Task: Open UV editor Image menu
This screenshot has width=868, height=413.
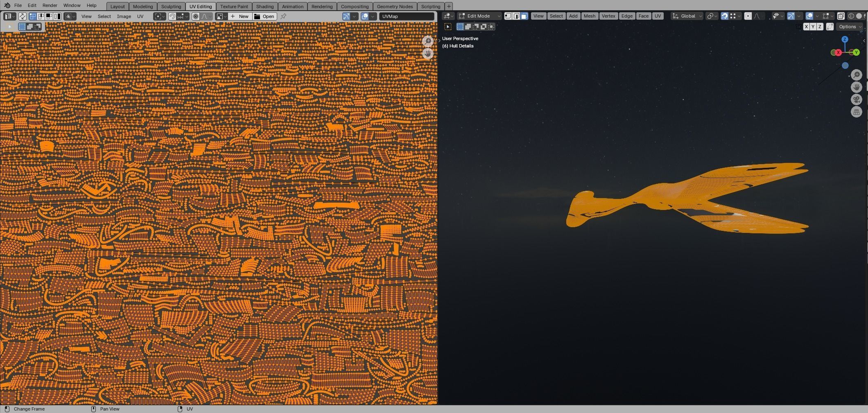Action: tap(124, 16)
